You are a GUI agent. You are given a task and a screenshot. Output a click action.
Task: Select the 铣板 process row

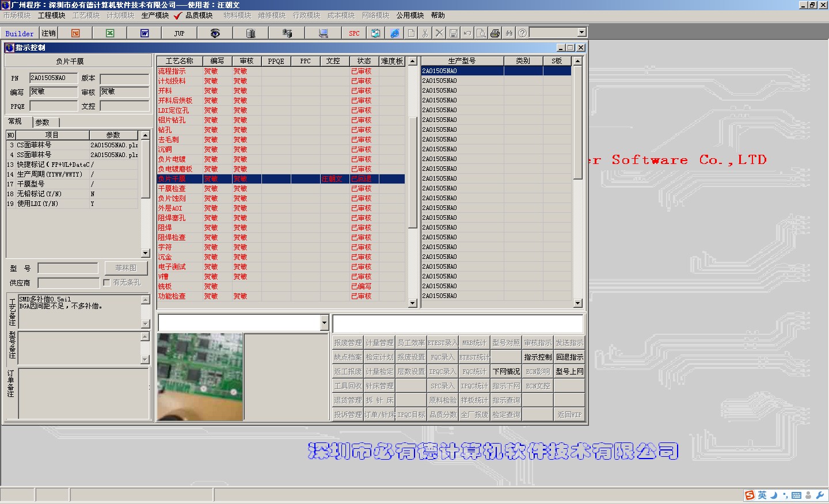281,287
